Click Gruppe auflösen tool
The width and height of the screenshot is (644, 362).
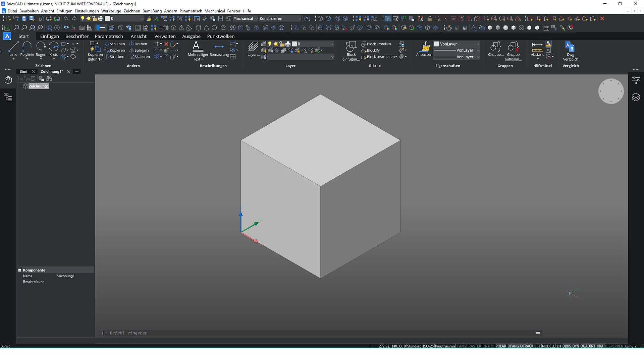[x=513, y=51]
